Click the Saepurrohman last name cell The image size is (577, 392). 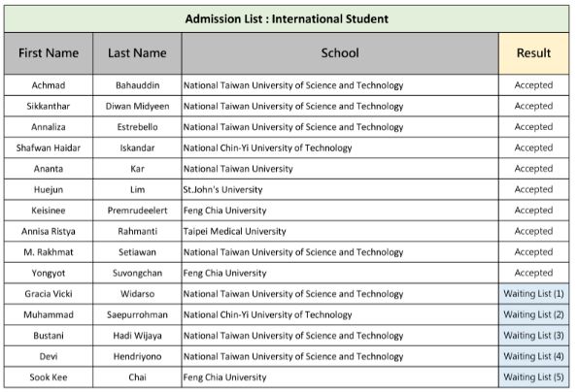tap(137, 314)
